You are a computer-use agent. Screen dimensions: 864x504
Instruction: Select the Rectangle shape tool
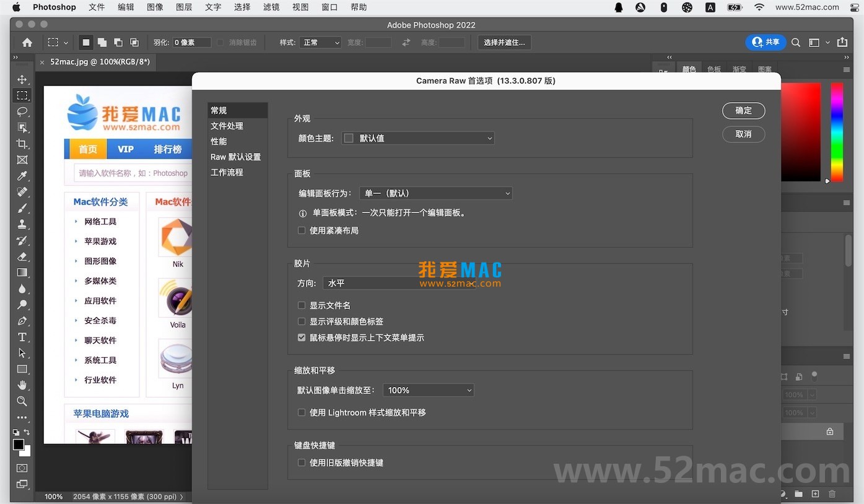22,369
